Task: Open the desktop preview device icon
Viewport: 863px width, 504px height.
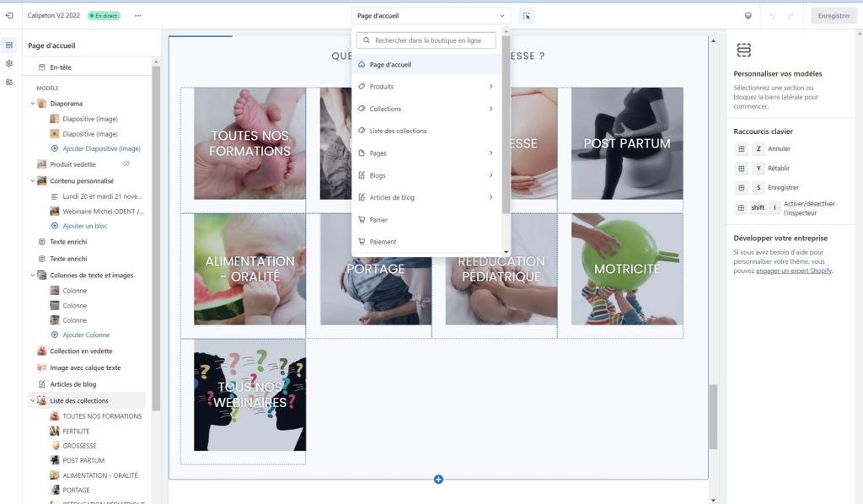Action: pos(748,15)
